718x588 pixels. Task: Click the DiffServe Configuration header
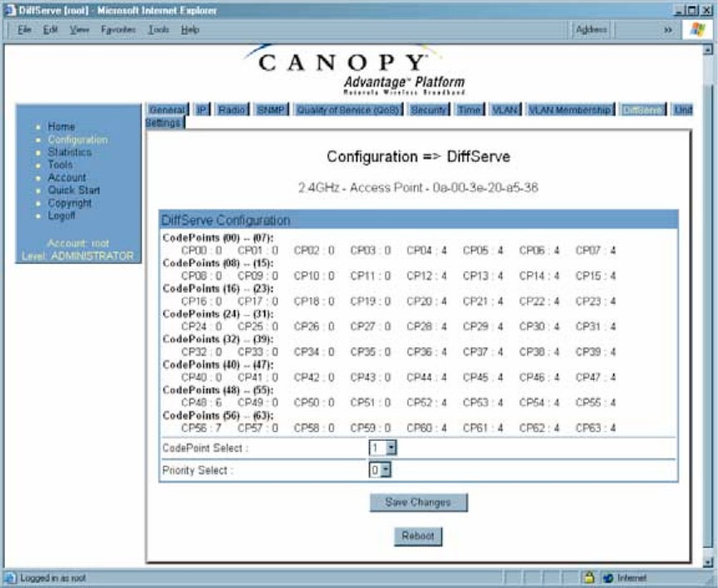click(x=419, y=220)
